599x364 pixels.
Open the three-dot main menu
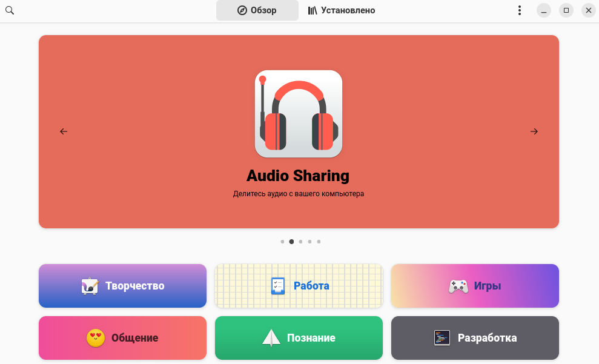519,10
